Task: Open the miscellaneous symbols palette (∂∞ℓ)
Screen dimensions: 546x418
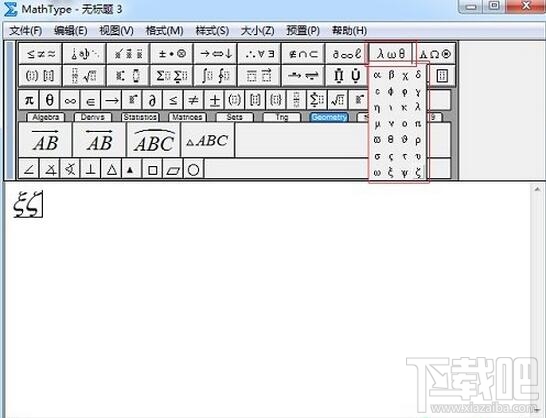Action: pyautogui.click(x=346, y=54)
